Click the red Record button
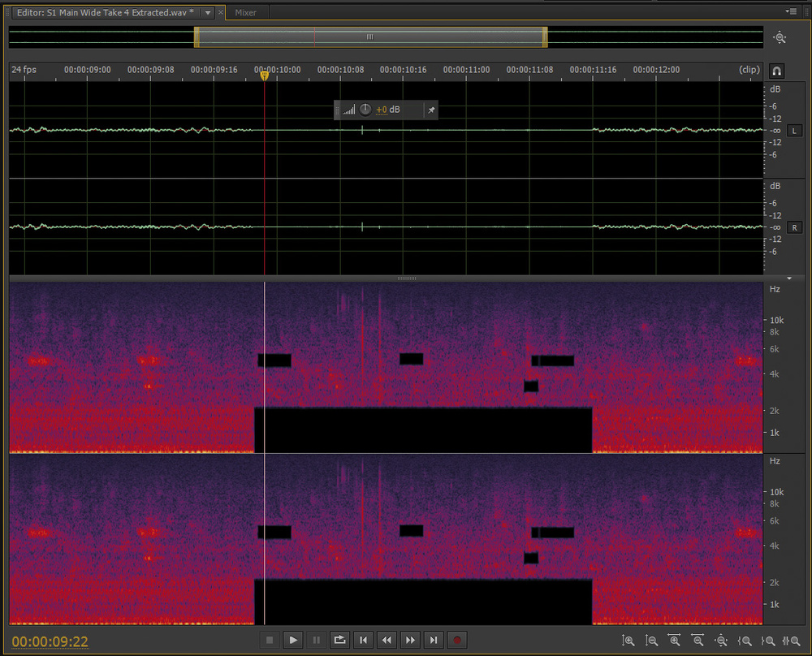 coord(457,641)
